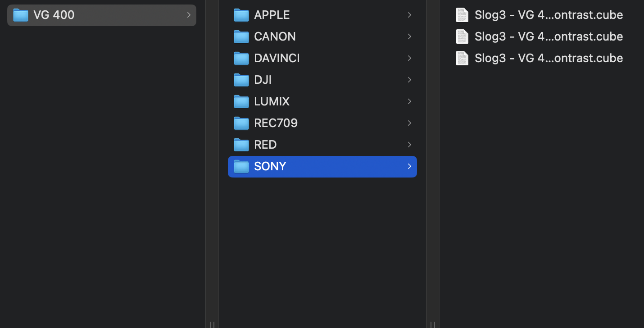The image size is (644, 328).
Task: Click the chevron on the REC709 row
Action: point(409,123)
